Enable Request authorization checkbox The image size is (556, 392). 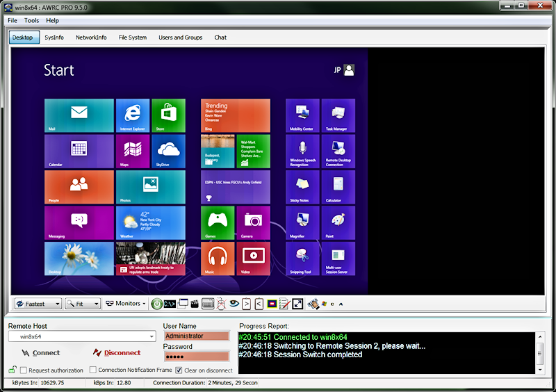coord(24,370)
